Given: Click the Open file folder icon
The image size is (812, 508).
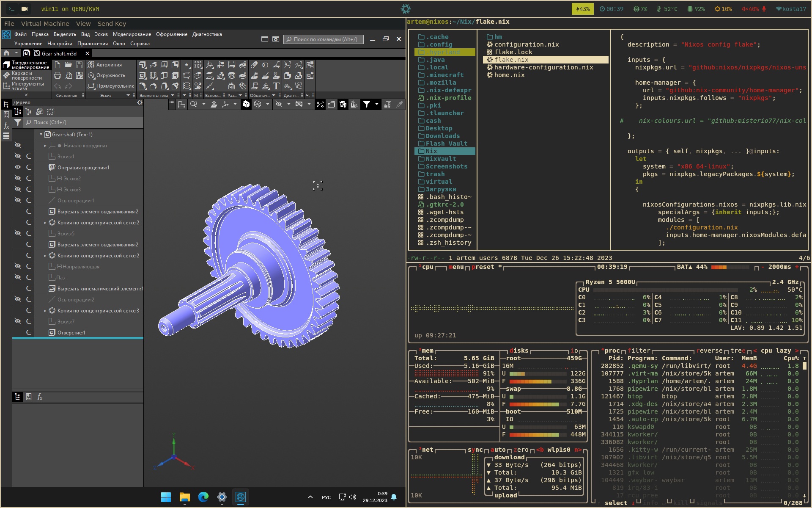Looking at the screenshot, I should [x=68, y=65].
